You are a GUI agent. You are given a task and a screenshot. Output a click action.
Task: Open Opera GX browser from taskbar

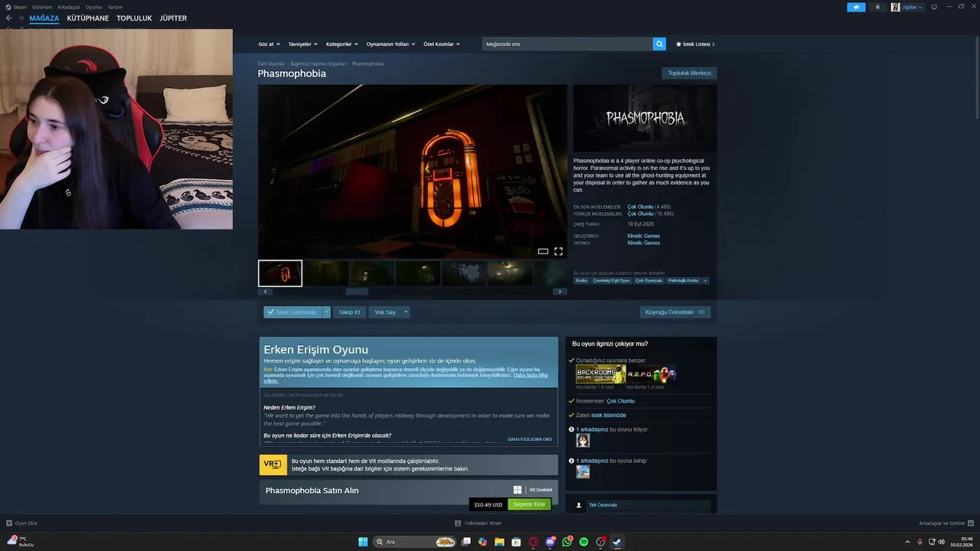point(534,542)
